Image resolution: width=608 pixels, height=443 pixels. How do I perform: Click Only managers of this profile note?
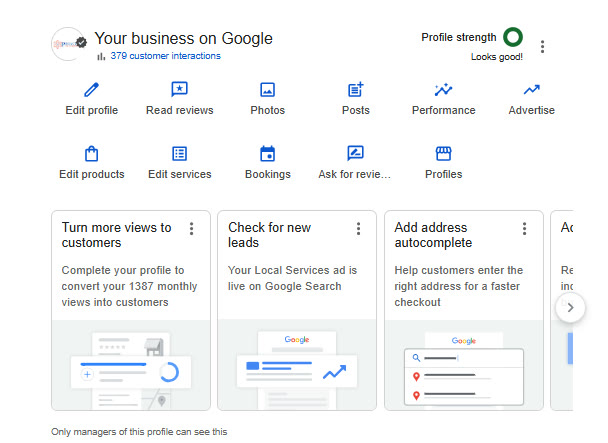139,432
